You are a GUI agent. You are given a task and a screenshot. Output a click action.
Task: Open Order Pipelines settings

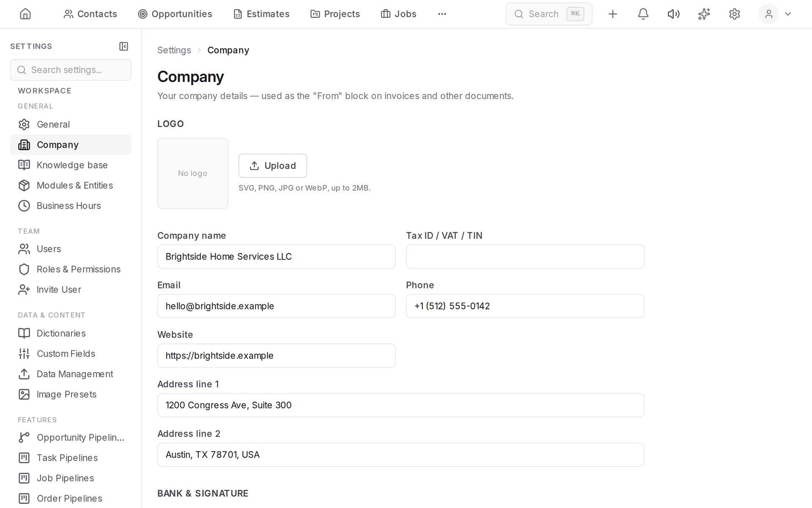71,498
